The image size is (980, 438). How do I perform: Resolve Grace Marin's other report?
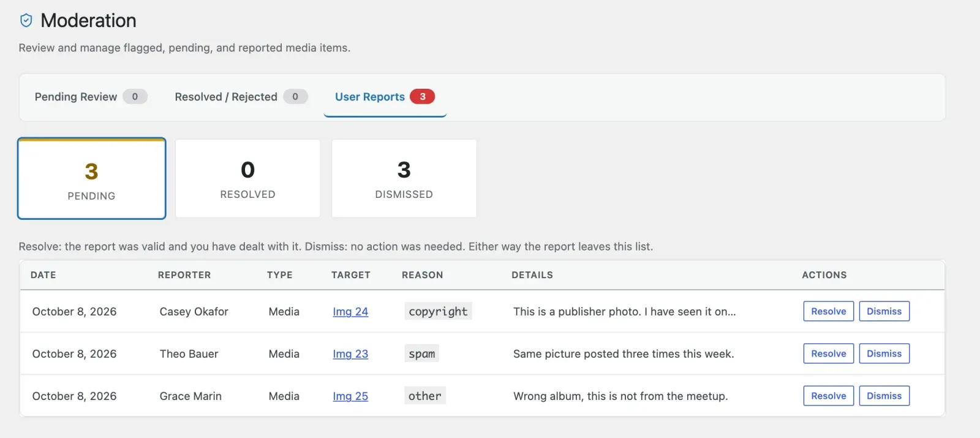click(x=828, y=396)
